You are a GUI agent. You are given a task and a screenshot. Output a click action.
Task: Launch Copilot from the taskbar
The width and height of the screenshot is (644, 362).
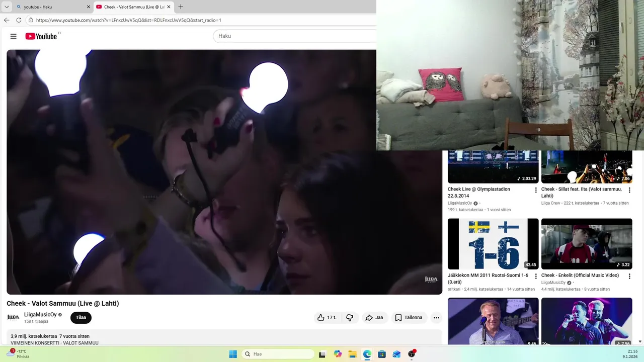(338, 354)
